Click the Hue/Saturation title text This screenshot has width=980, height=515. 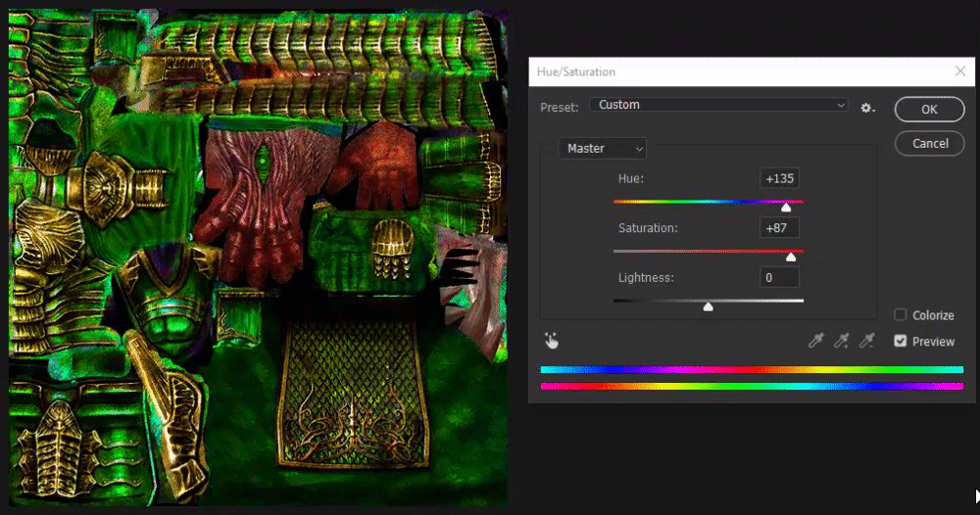[575, 71]
